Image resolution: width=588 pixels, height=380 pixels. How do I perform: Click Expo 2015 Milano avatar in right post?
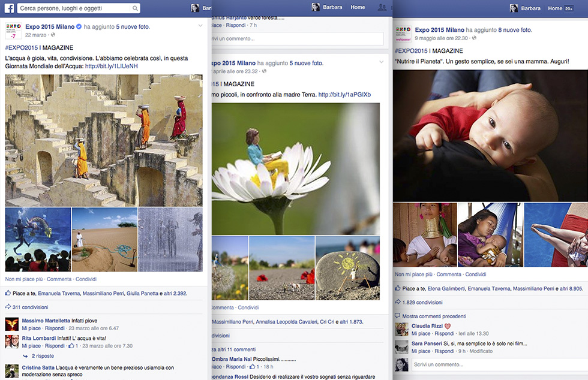tap(403, 34)
